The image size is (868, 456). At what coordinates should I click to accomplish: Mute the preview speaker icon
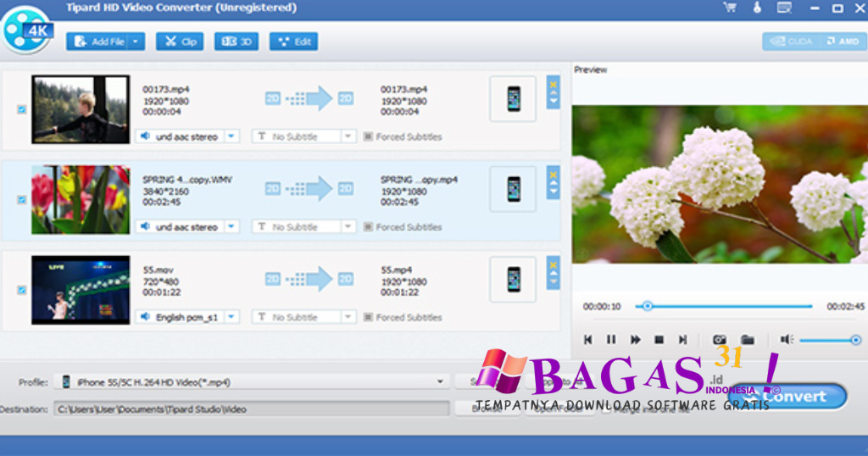[787, 339]
